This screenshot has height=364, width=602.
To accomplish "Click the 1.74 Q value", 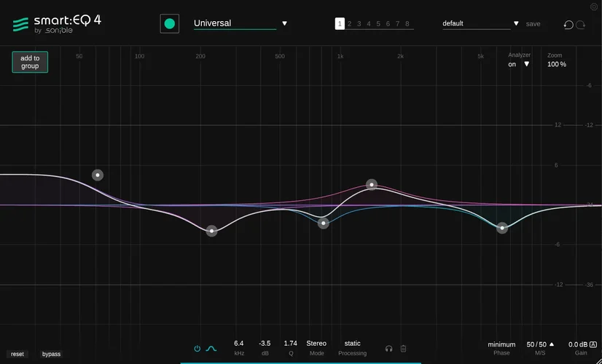I will [x=290, y=344].
